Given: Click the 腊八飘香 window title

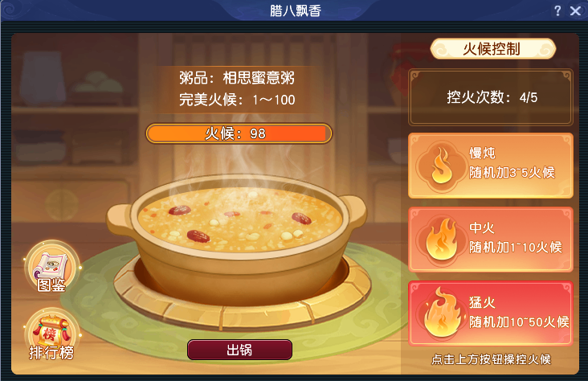Looking at the screenshot, I should [296, 11].
